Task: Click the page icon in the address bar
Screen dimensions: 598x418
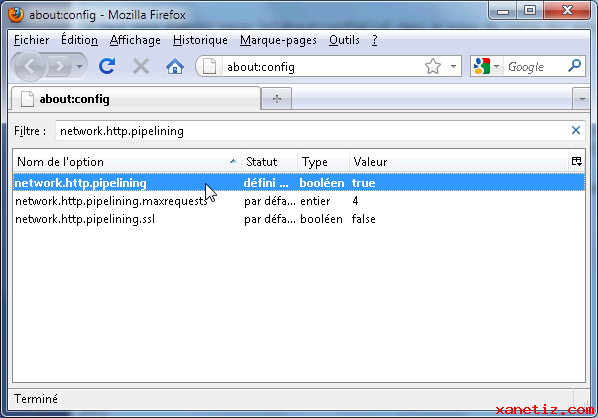Action: [209, 66]
